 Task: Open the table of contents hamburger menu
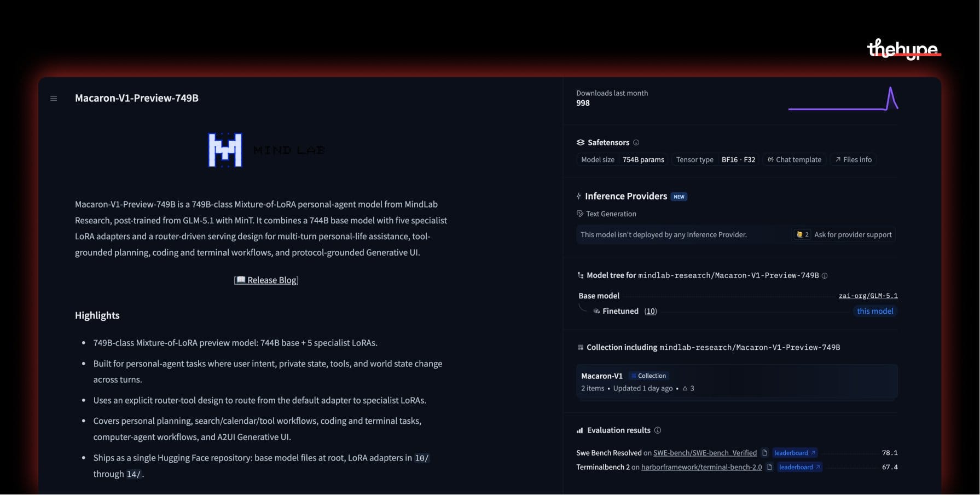pyautogui.click(x=54, y=99)
